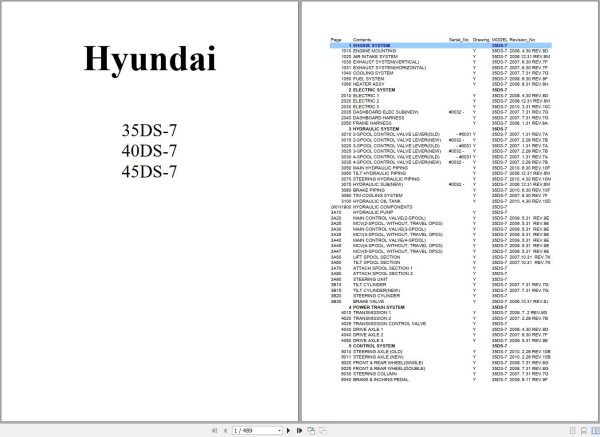Click the BRAKE & INCHING PEDAL entry
This screenshot has width=600, height=437.
point(380,379)
